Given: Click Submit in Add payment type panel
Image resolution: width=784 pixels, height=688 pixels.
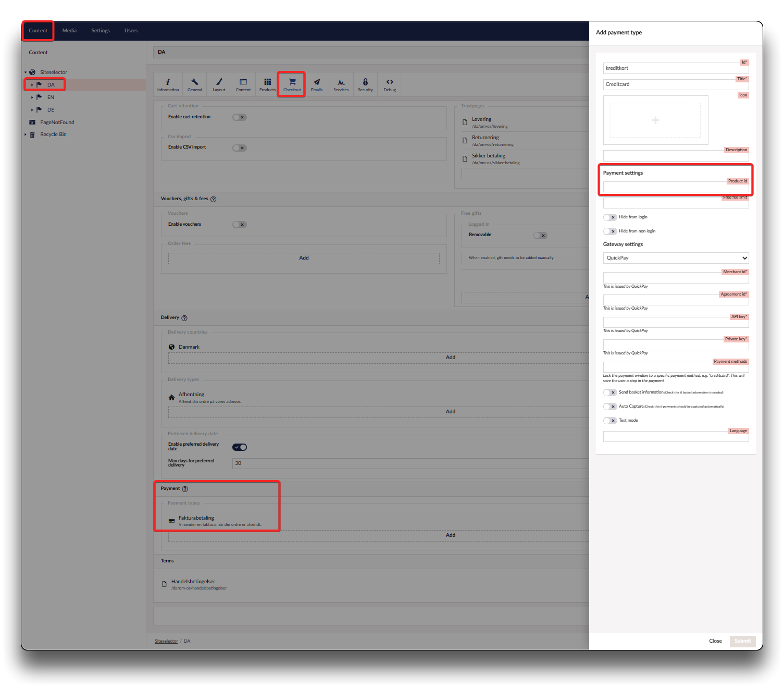Looking at the screenshot, I should (x=742, y=642).
